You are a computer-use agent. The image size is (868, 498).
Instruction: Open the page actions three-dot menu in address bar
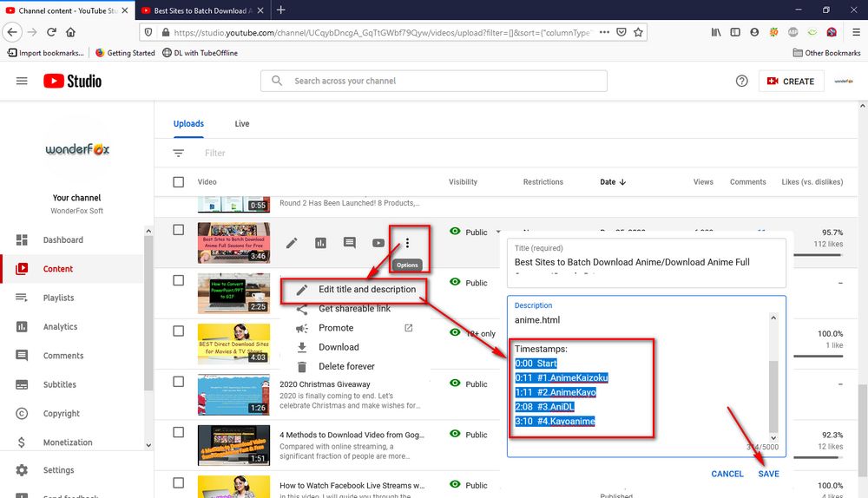pyautogui.click(x=604, y=32)
